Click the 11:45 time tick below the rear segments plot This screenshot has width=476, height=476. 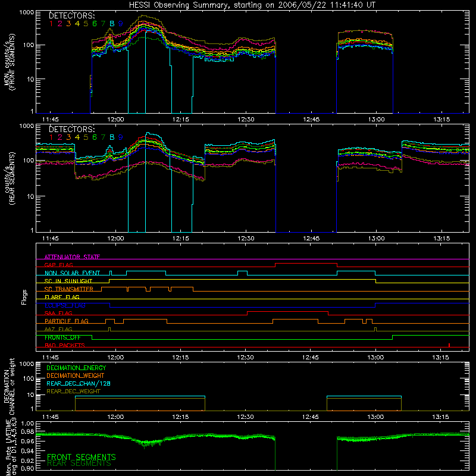click(x=51, y=239)
